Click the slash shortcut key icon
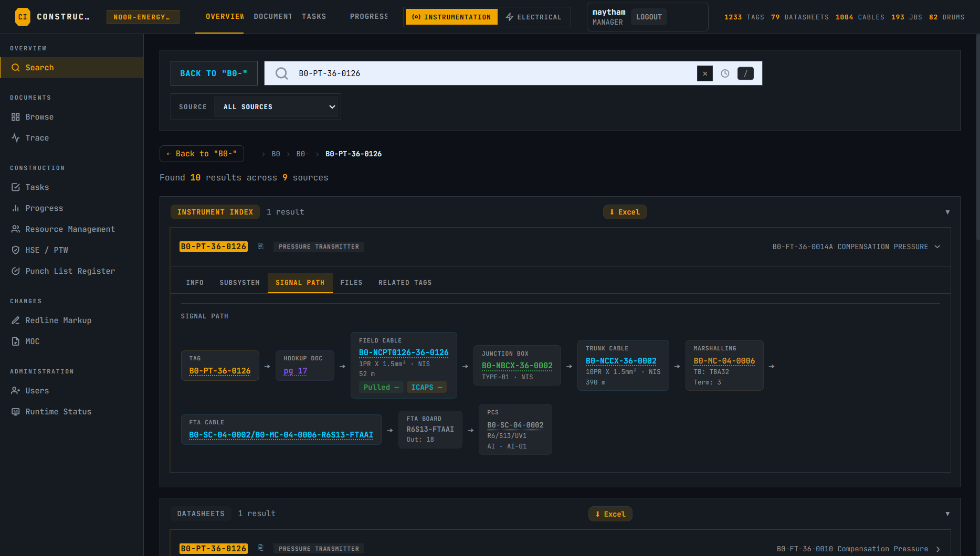Viewport: 980px width, 556px height. (x=745, y=73)
